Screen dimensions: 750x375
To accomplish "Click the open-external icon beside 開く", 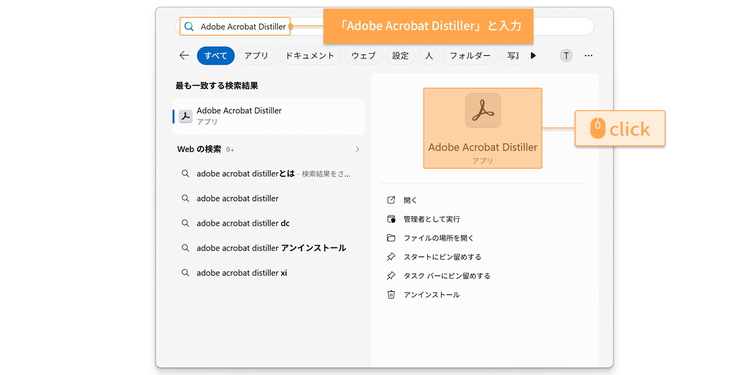I will [x=391, y=200].
